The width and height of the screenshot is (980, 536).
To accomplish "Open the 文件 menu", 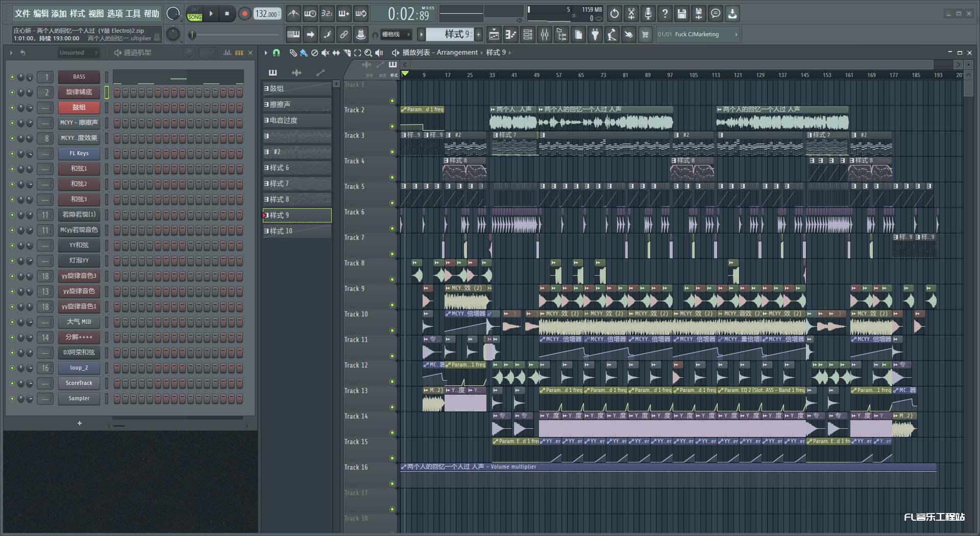I will [22, 14].
